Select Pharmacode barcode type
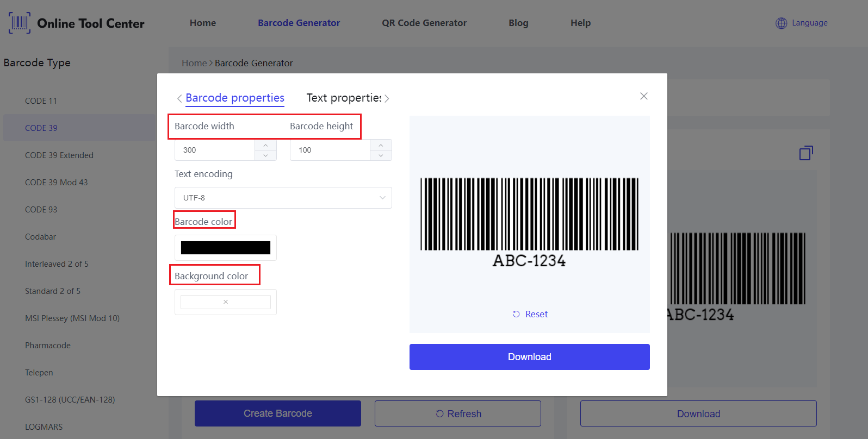Viewport: 868px width, 439px height. [48, 346]
